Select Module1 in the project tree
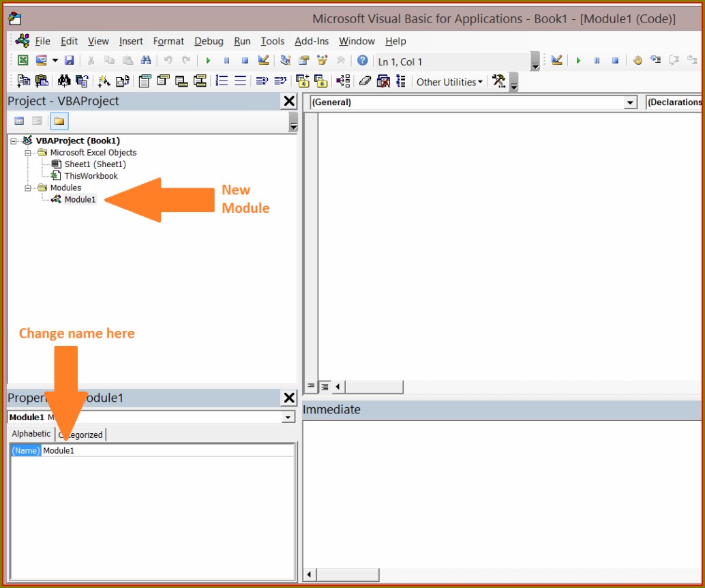Image resolution: width=705 pixels, height=588 pixels. pyautogui.click(x=80, y=199)
